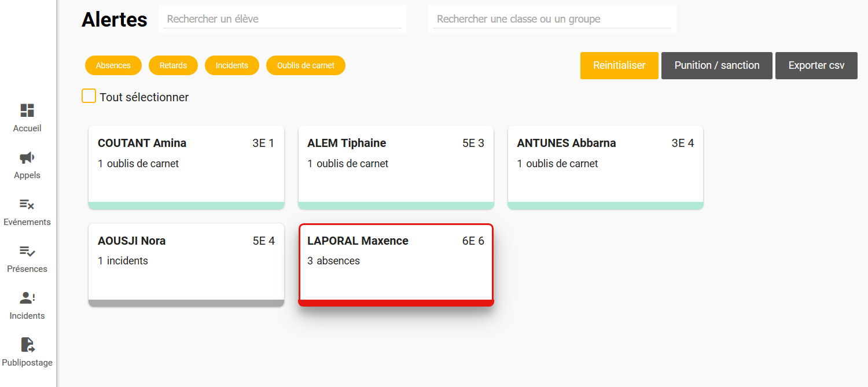Click the "5E 3" class label
Viewport: 868px width, 387px height.
click(473, 143)
